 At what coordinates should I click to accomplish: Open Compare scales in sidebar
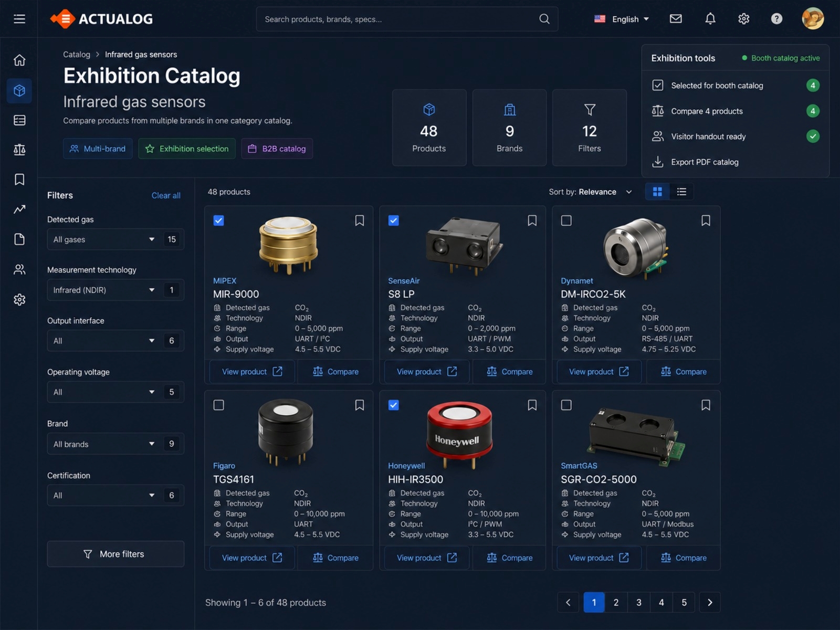coord(19,150)
